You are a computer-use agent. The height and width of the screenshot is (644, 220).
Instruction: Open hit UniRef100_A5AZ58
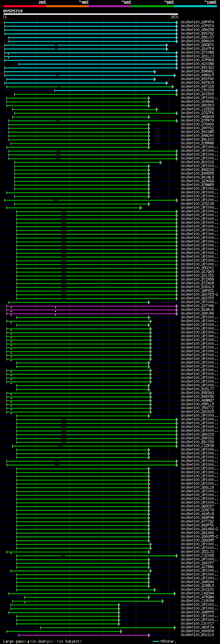tap(197, 30)
